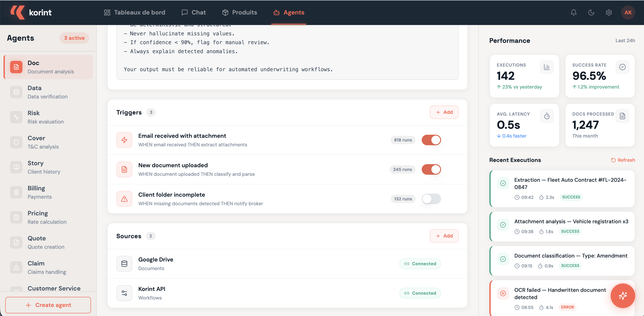Image resolution: width=644 pixels, height=316 pixels.
Task: Click the Create agent button
Action: coord(48,305)
